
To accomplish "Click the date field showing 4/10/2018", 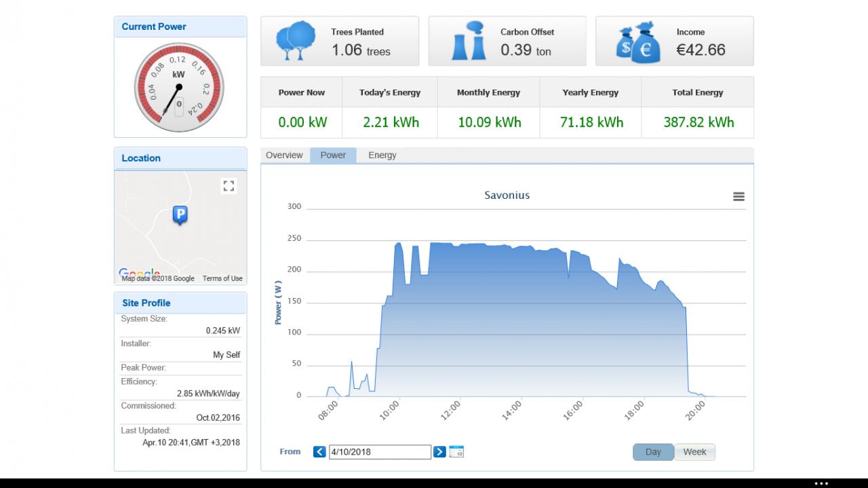I will tap(380, 452).
